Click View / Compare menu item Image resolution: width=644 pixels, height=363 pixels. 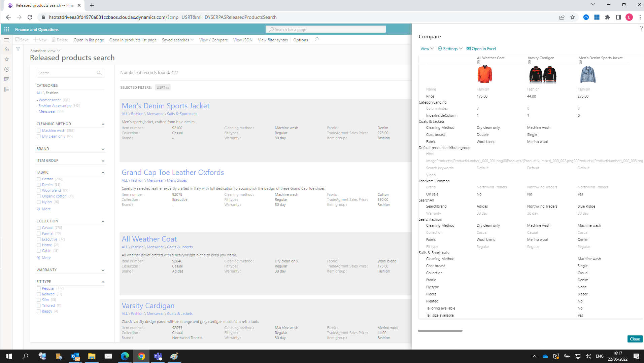[x=213, y=40]
